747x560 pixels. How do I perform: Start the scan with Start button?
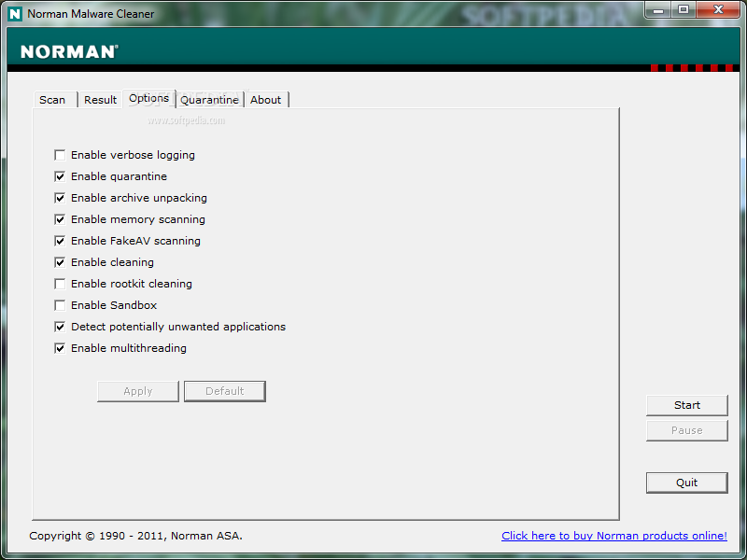pos(687,405)
